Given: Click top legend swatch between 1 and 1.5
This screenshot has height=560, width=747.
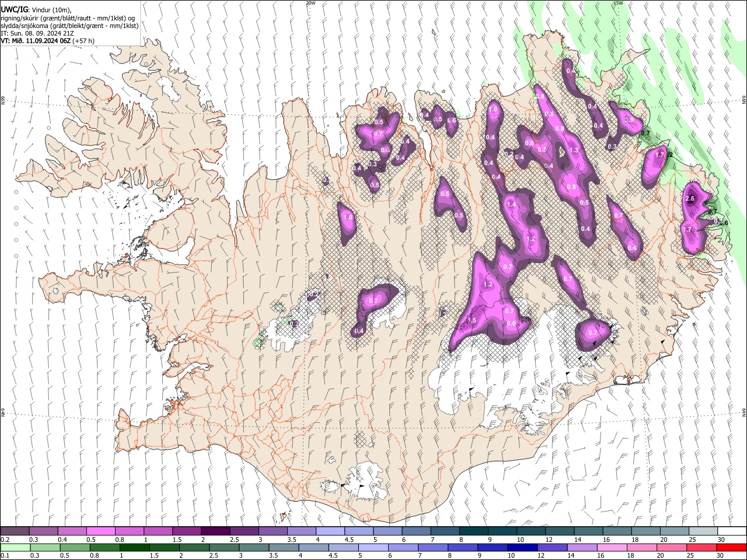Looking at the screenshot, I should [x=158, y=531].
